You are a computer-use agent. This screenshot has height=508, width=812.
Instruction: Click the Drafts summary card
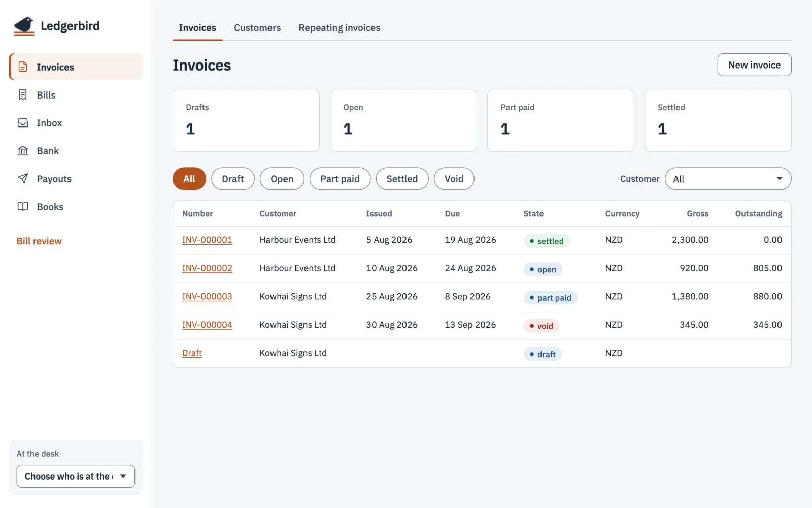click(x=246, y=120)
